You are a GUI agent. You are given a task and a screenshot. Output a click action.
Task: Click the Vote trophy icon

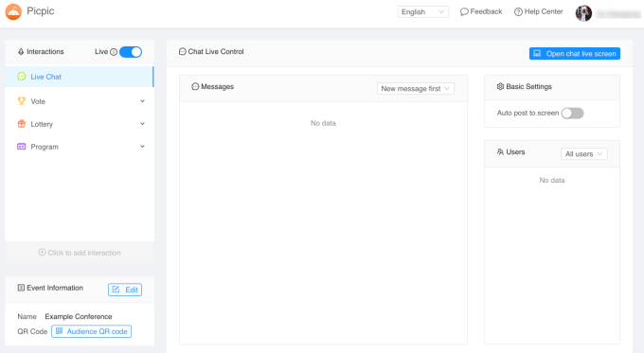[x=22, y=101]
